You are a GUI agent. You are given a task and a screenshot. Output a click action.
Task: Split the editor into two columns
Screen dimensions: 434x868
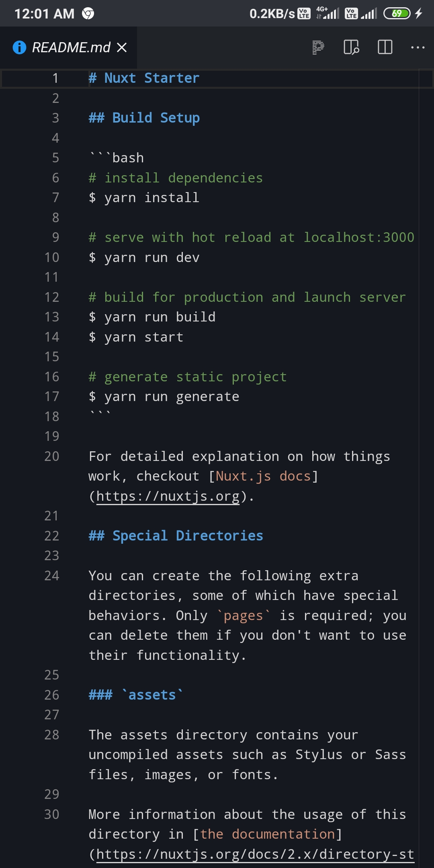pos(384,47)
